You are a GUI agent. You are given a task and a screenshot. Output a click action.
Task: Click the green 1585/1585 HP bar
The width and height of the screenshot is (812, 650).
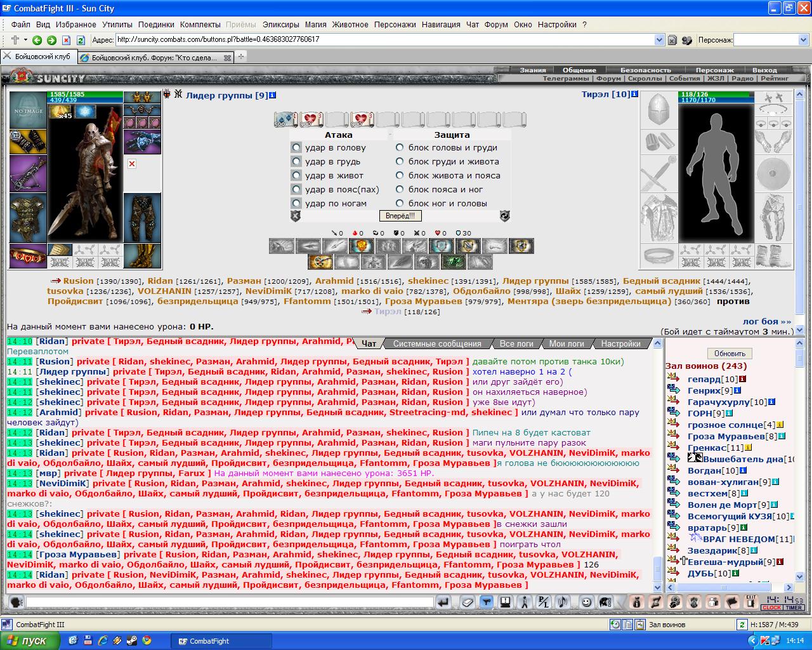tap(86, 94)
